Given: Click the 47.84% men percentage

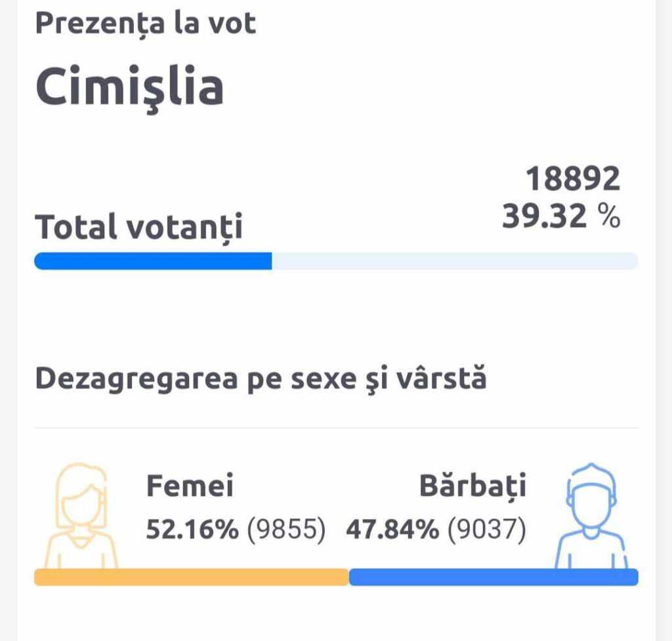Looking at the screenshot, I should pos(392,529).
